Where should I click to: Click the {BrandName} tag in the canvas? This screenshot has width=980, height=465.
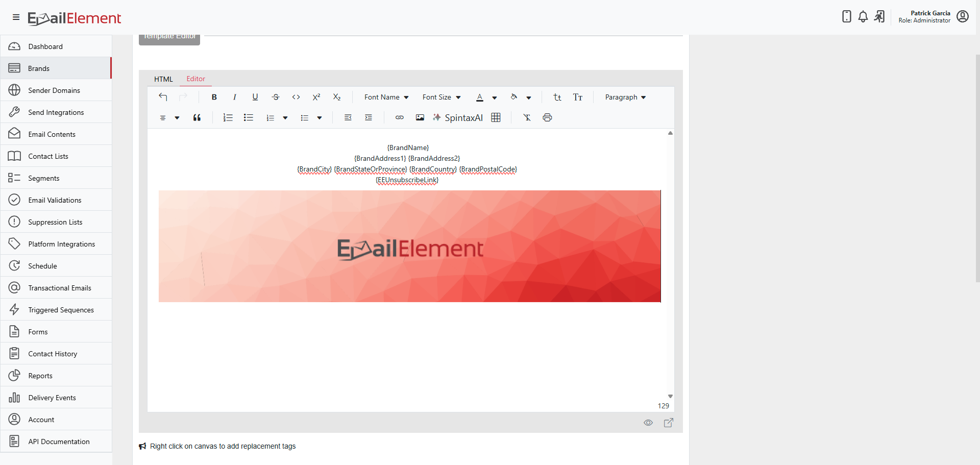click(408, 148)
